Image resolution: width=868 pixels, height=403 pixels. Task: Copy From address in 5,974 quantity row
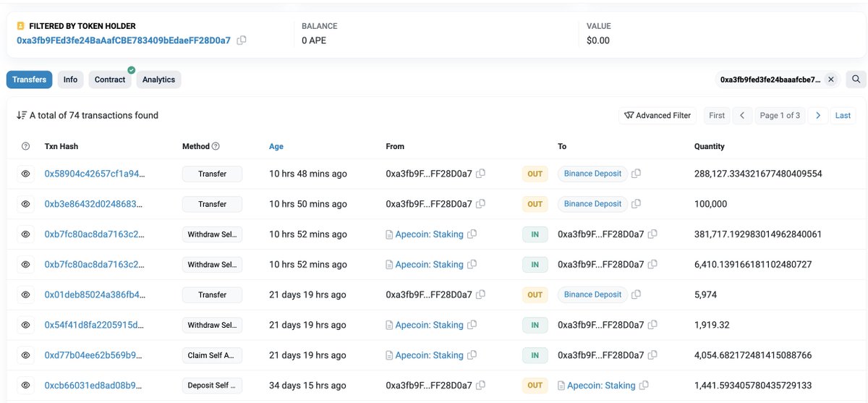[x=480, y=294]
